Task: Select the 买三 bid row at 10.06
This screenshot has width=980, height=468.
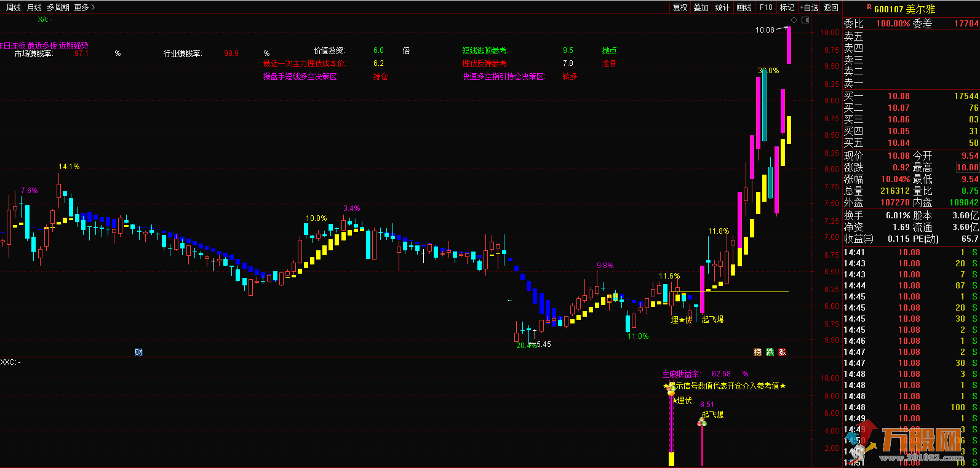Action: tap(911, 119)
